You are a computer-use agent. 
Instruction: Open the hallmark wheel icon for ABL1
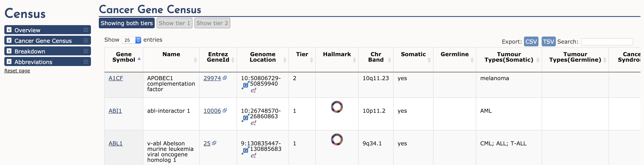pyautogui.click(x=337, y=139)
